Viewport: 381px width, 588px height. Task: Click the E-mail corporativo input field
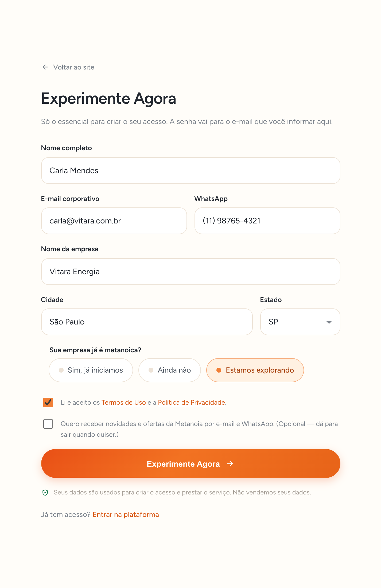coord(114,221)
